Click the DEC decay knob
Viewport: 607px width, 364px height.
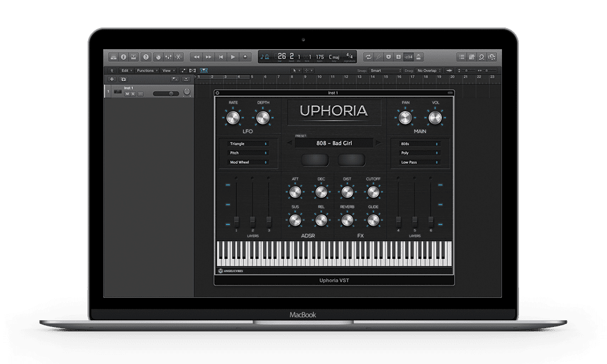[x=321, y=192]
